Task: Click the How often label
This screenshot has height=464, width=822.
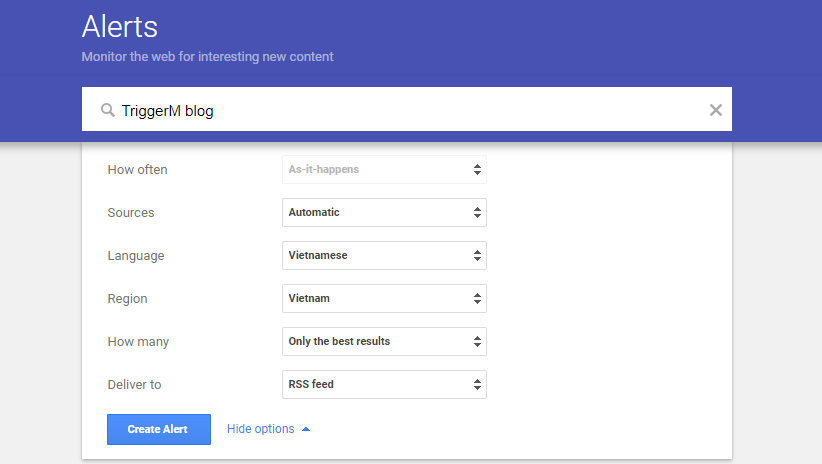Action: tap(137, 170)
